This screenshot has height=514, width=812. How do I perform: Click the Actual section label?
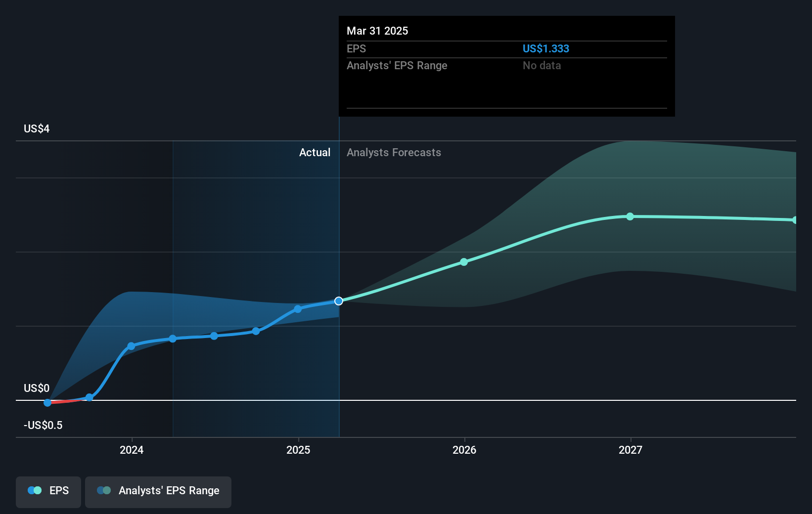click(315, 153)
